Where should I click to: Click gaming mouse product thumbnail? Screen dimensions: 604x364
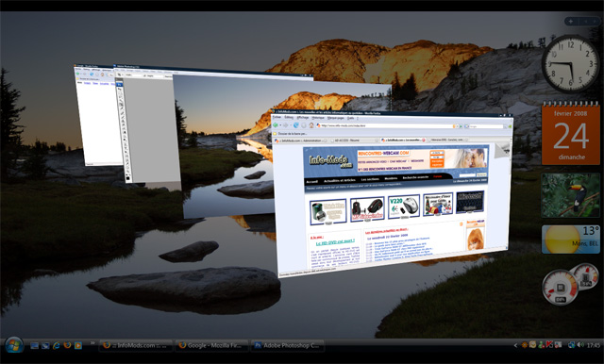coord(367,209)
